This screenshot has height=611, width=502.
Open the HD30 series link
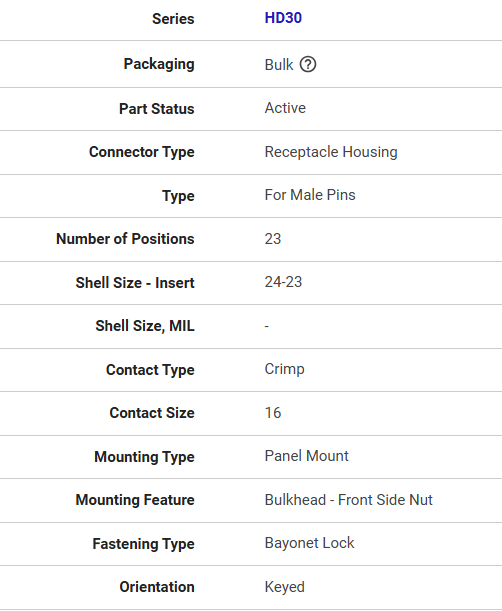pos(283,18)
